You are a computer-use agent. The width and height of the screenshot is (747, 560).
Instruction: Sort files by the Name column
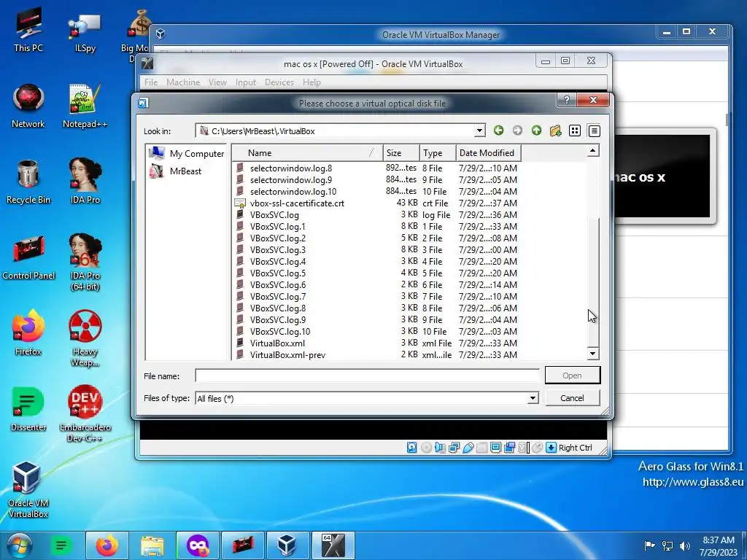coord(307,153)
